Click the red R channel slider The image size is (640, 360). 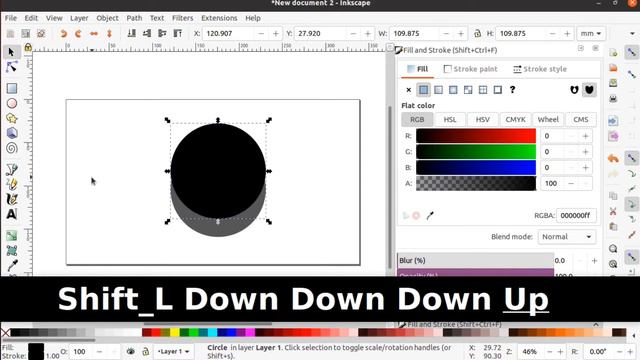476,136
